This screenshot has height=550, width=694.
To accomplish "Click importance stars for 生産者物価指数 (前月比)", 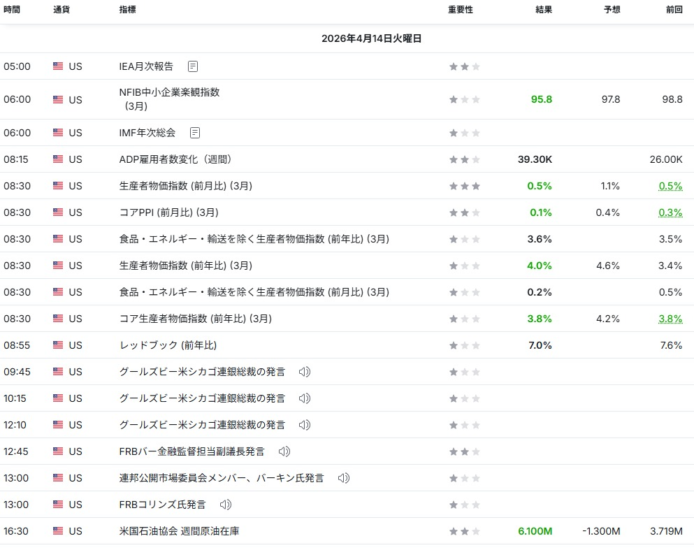I will click(x=464, y=186).
